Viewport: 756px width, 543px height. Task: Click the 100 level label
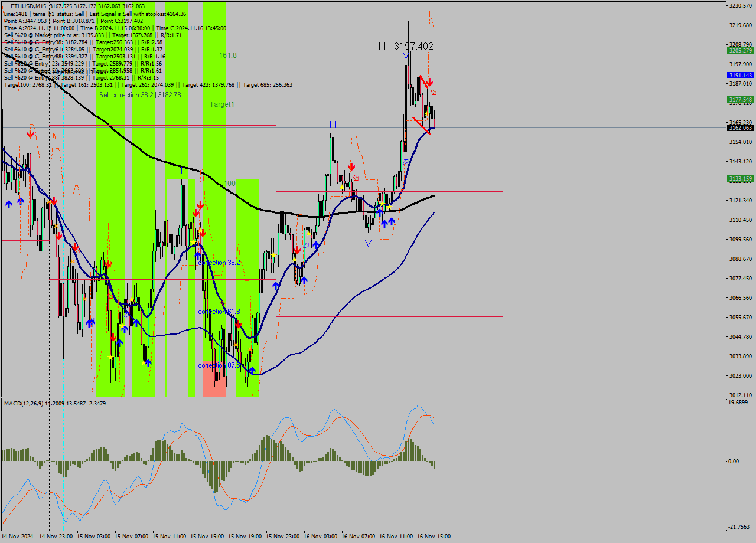(x=230, y=184)
